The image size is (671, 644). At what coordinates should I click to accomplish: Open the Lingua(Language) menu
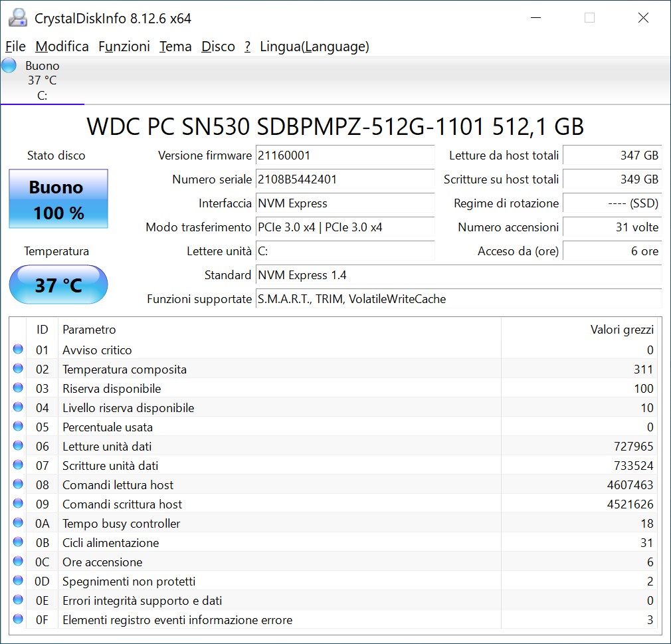click(x=314, y=47)
